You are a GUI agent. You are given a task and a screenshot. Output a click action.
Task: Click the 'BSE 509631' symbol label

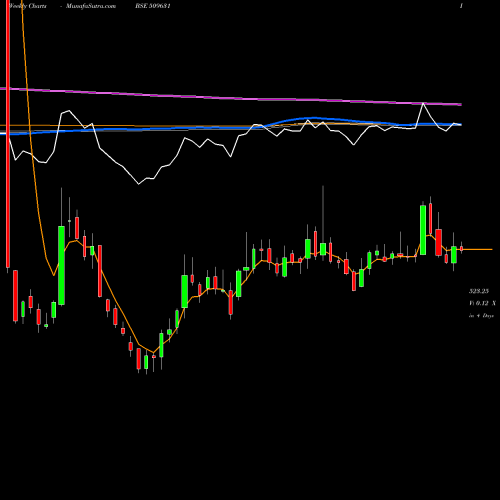153,6
